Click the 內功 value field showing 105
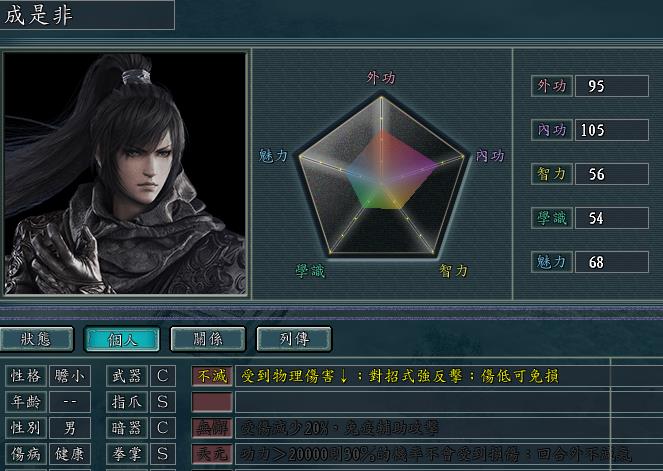This screenshot has width=663, height=471. point(612,130)
